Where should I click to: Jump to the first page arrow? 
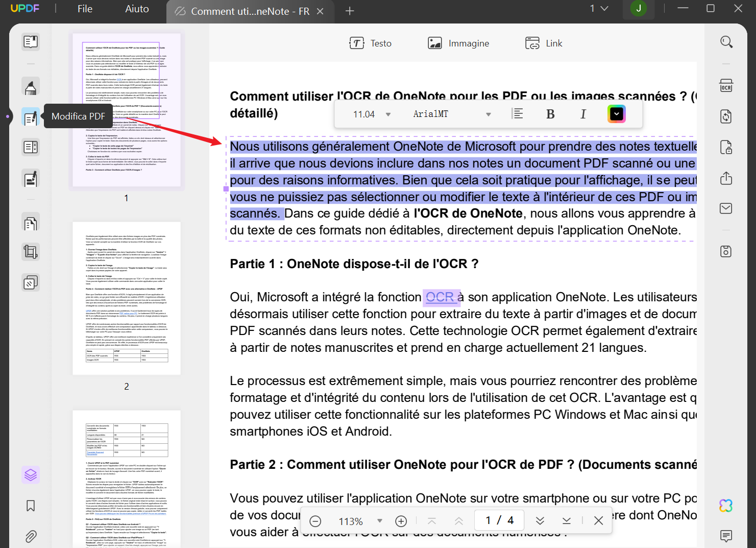click(x=432, y=521)
